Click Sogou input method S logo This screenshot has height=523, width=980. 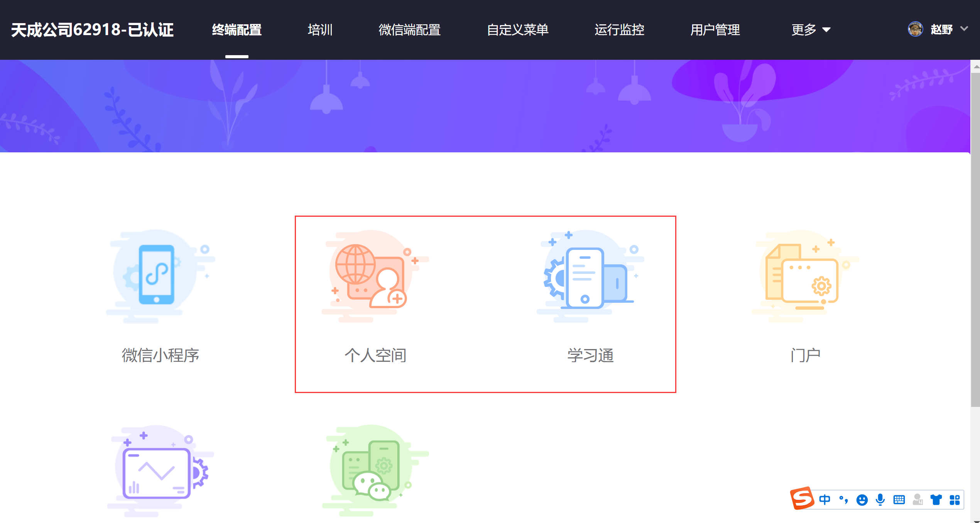802,498
